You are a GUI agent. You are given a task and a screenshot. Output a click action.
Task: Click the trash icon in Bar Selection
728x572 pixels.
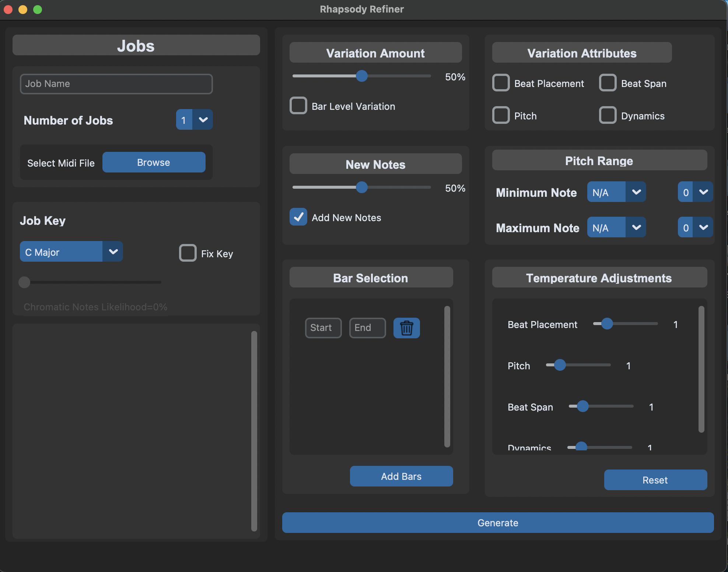pyautogui.click(x=406, y=328)
